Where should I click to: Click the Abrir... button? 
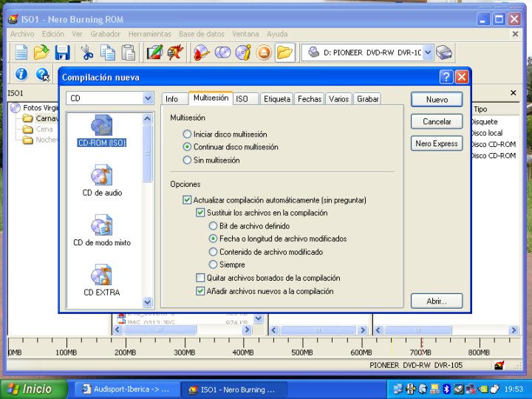tap(437, 301)
